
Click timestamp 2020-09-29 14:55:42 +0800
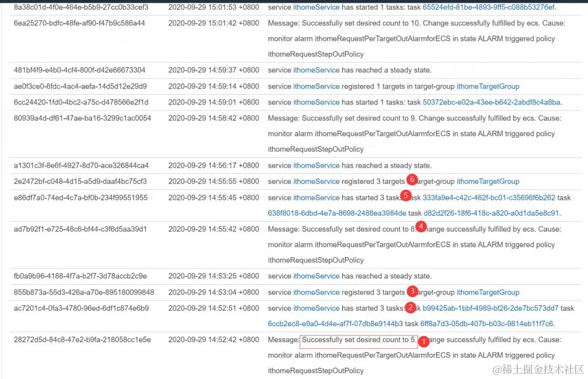click(214, 229)
